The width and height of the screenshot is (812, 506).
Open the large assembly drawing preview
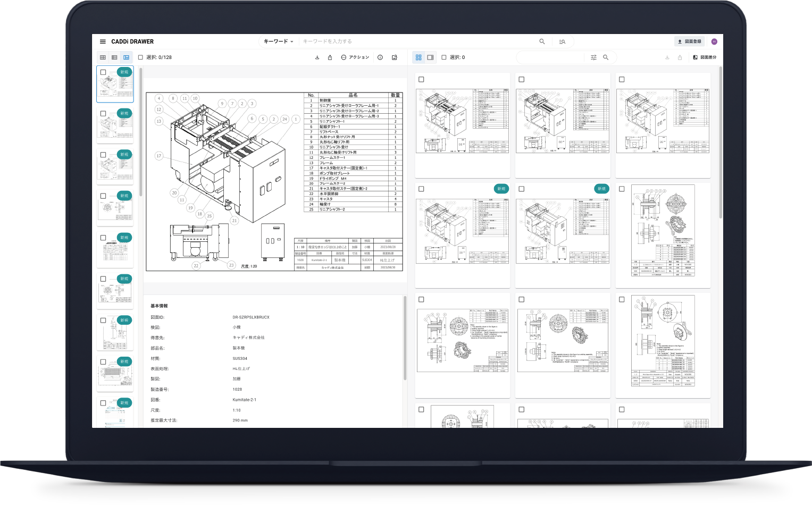pyautogui.click(x=274, y=181)
